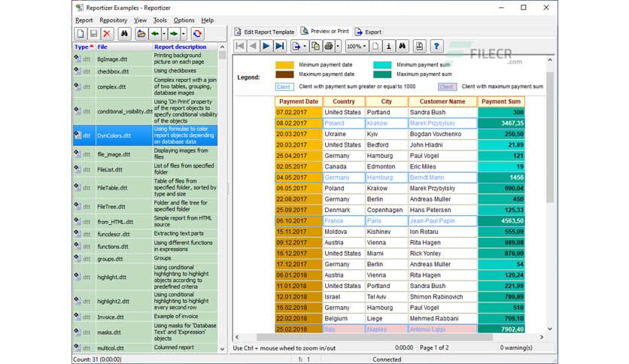Screen dimensions: 629x364
Task: Sort list by Type column header
Action: tap(84, 47)
